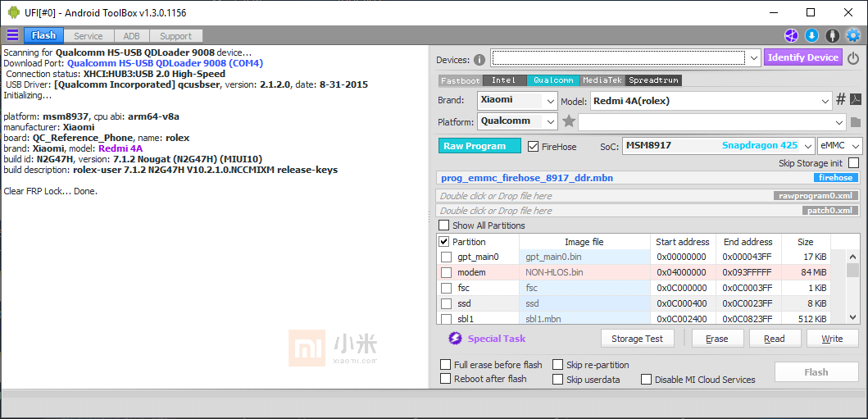This screenshot has height=419, width=868.
Task: Select the MediaTek mode tab
Action: tap(602, 80)
